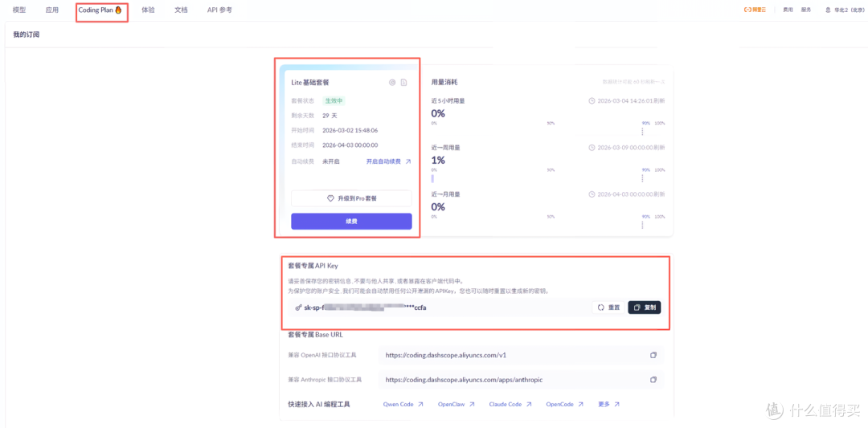
Task: Click the 我的订阅 heading
Action: click(x=26, y=35)
